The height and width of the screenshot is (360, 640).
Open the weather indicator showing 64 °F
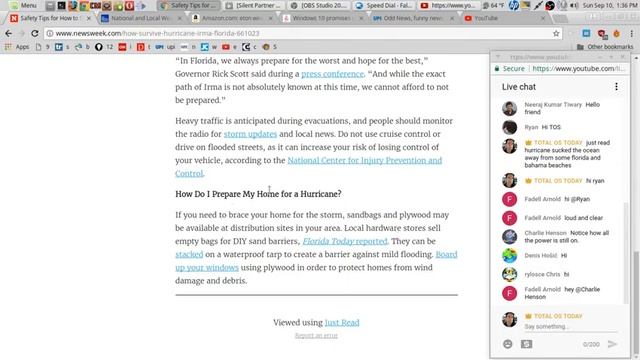pyautogui.click(x=493, y=6)
